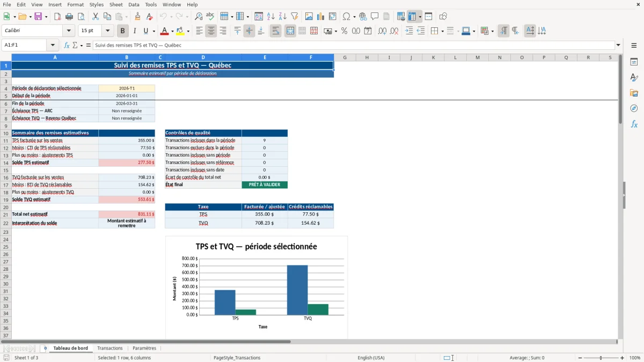Open the font size dropdown
The width and height of the screenshot is (644, 362).
[107, 31]
